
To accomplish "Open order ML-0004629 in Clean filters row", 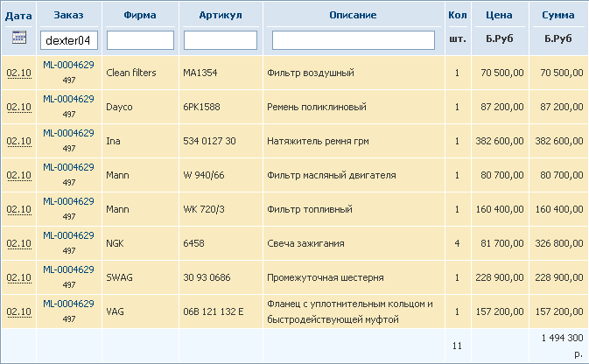I will 68,65.
